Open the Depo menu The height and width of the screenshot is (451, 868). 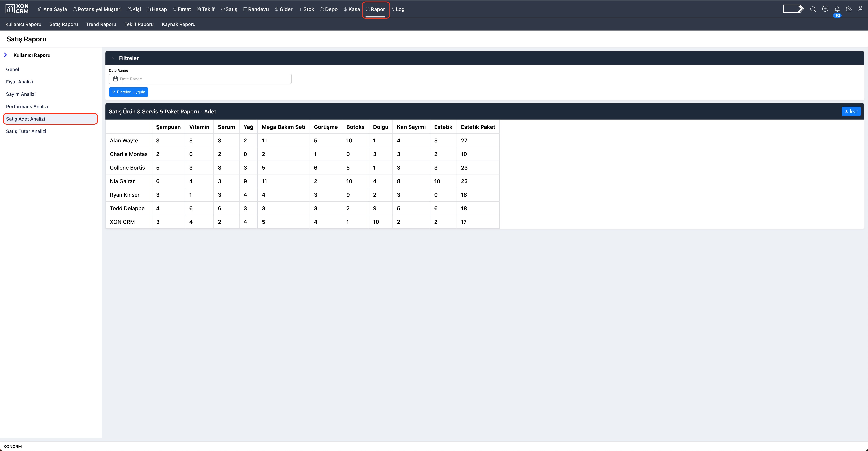(x=329, y=9)
